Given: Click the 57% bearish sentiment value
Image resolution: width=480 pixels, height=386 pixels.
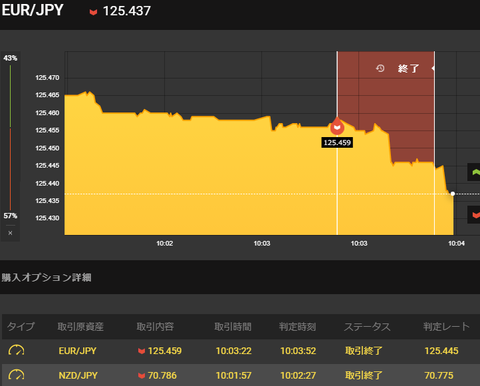Looking at the screenshot, I should click(x=10, y=216).
